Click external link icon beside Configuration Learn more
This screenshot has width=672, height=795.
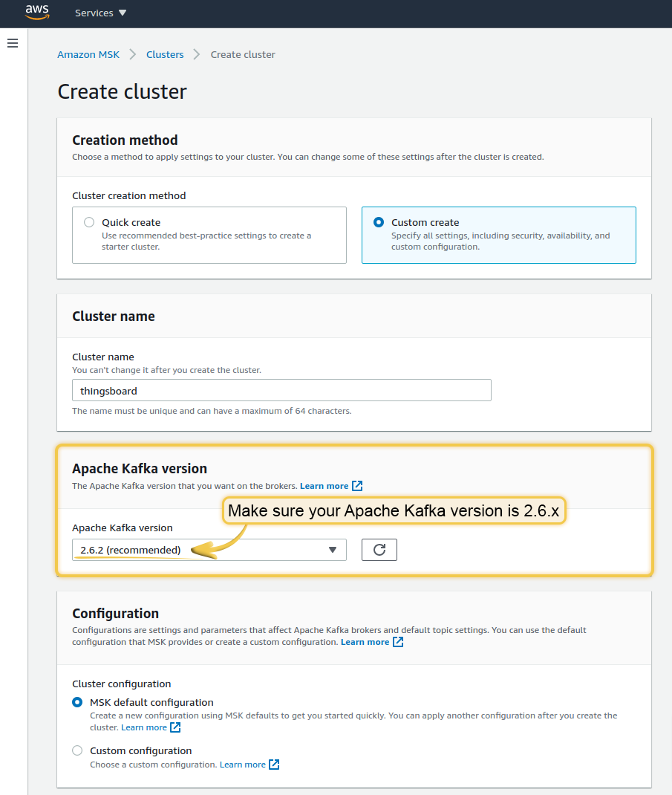click(x=398, y=642)
